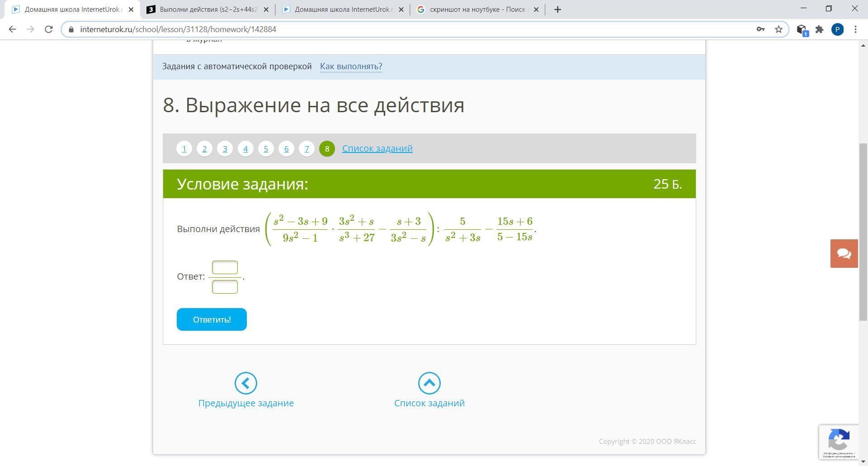Image resolution: width=868 pixels, height=466 pixels.
Task: Click the task list up-arrow circle
Action: (429, 383)
